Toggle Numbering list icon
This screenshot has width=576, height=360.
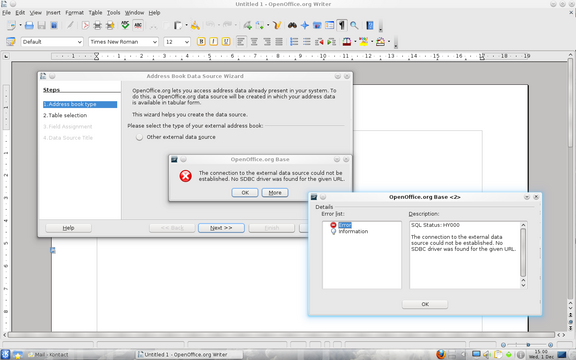294,42
